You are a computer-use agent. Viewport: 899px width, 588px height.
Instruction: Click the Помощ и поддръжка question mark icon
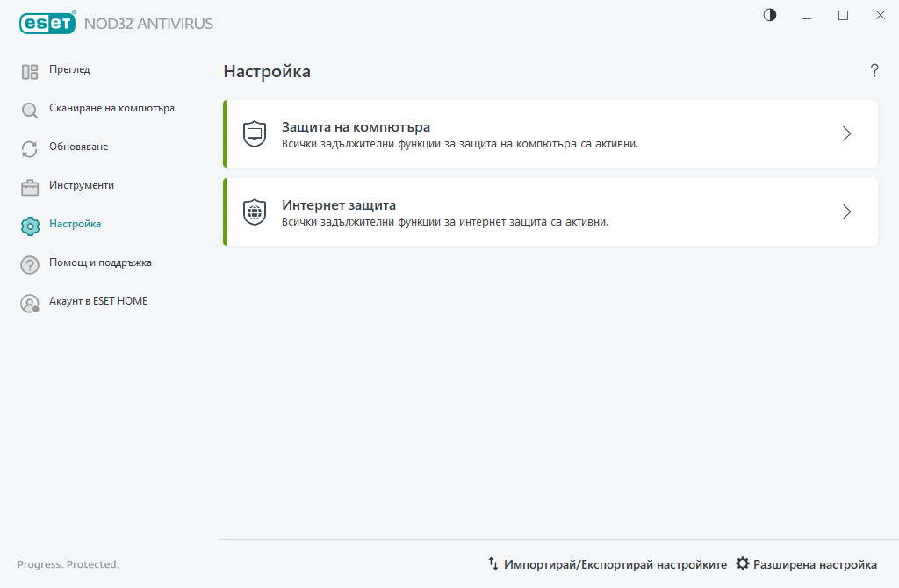[x=30, y=265]
